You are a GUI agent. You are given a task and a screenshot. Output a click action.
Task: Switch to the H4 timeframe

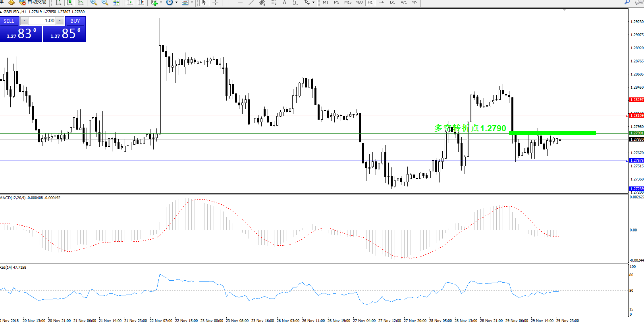(381, 2)
